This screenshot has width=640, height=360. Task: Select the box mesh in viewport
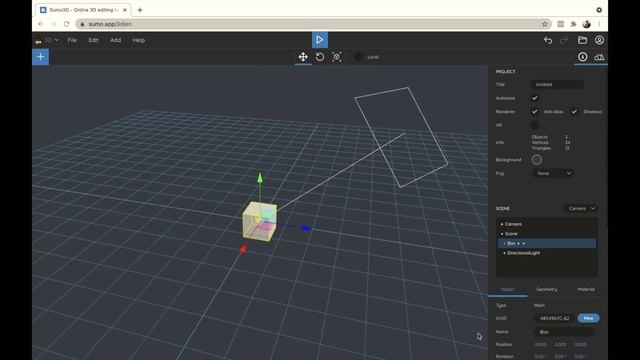(x=260, y=221)
